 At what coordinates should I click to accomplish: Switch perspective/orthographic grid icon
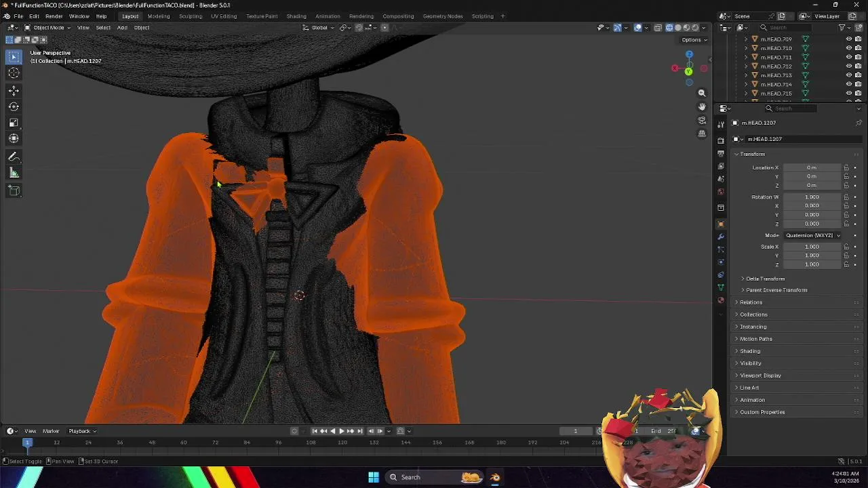pos(702,134)
